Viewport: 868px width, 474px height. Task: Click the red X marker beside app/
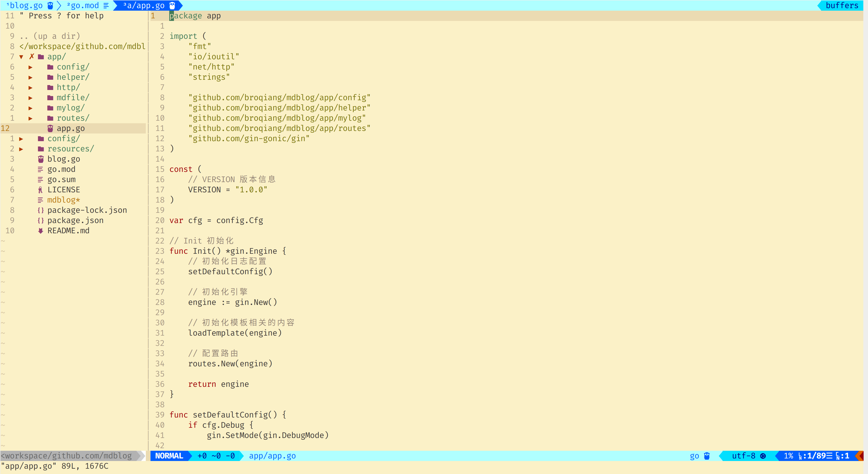[32, 56]
